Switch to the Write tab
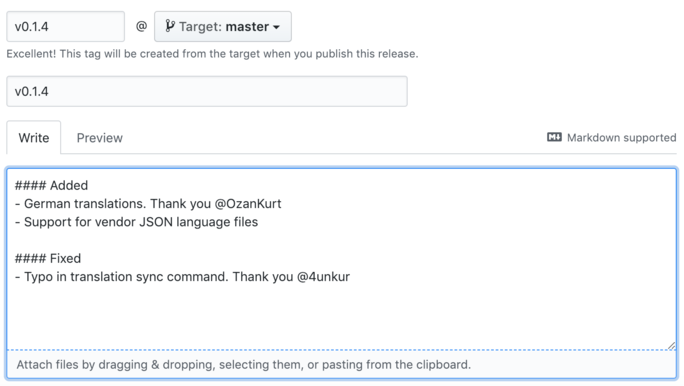This screenshot has width=684, height=386. click(34, 138)
